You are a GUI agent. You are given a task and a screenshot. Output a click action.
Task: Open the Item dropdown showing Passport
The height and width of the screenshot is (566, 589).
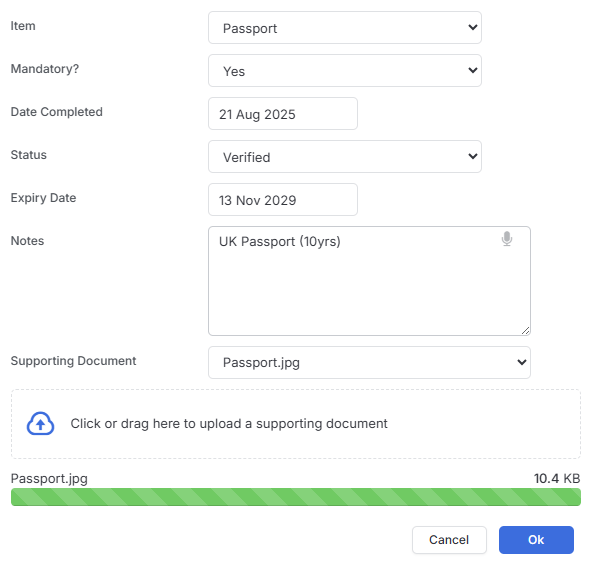point(345,27)
